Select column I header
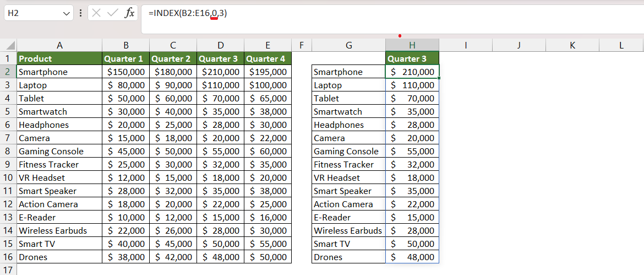 click(466, 45)
